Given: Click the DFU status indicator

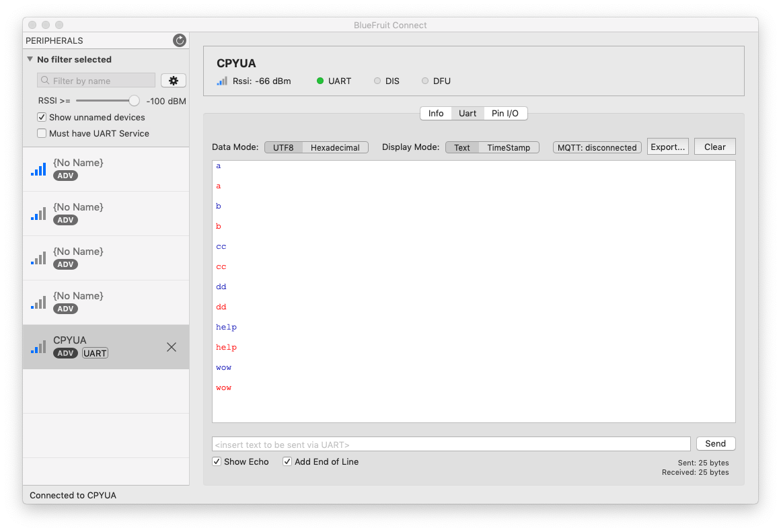Looking at the screenshot, I should [x=425, y=81].
